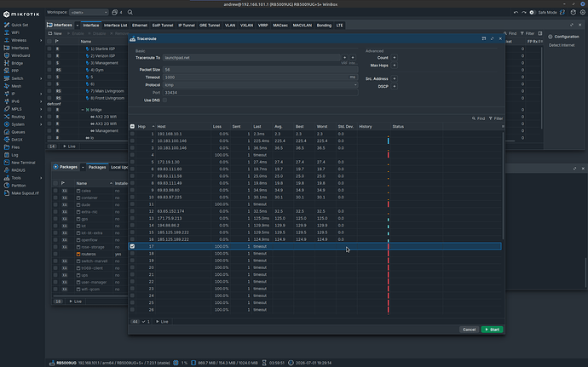The height and width of the screenshot is (367, 588).
Task: Open the New Terminal sidebar item
Action: pyautogui.click(x=23, y=163)
